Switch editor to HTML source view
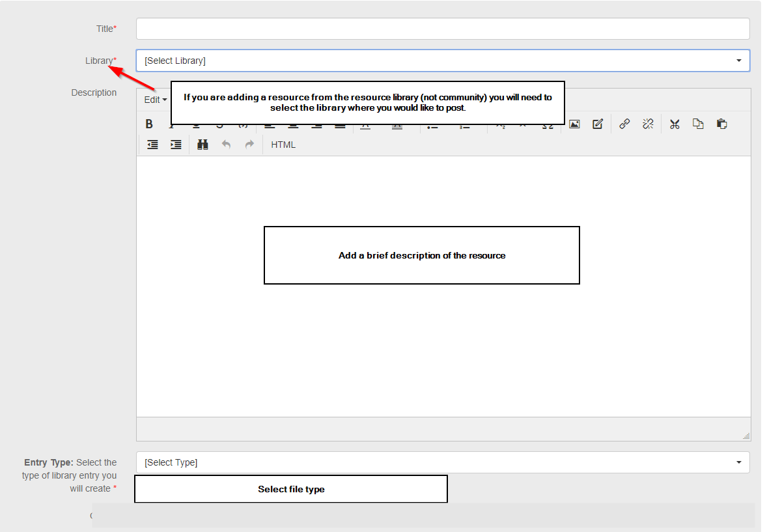Screen dimensions: 767x532 pos(283,145)
